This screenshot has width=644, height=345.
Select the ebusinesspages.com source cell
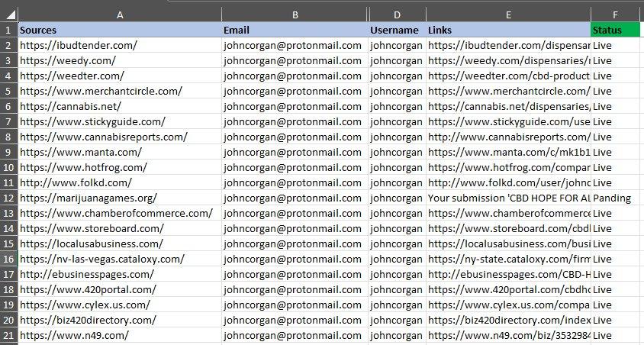(x=120, y=274)
